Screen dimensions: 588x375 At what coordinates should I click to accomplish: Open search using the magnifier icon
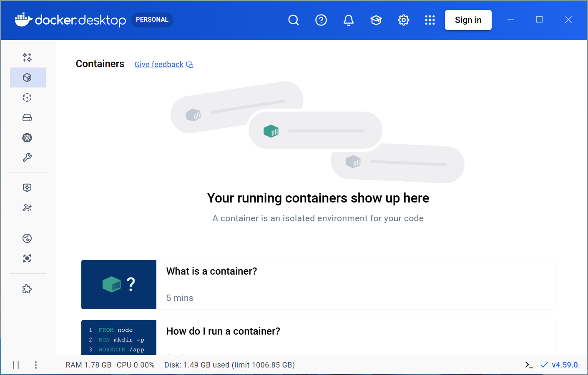(294, 20)
